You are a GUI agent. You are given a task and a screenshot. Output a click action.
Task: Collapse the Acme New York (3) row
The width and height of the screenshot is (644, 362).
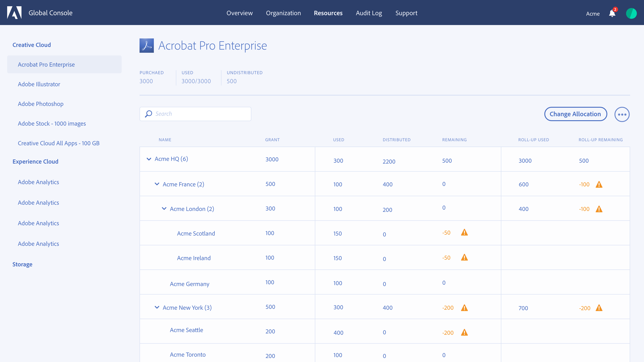coord(157,307)
